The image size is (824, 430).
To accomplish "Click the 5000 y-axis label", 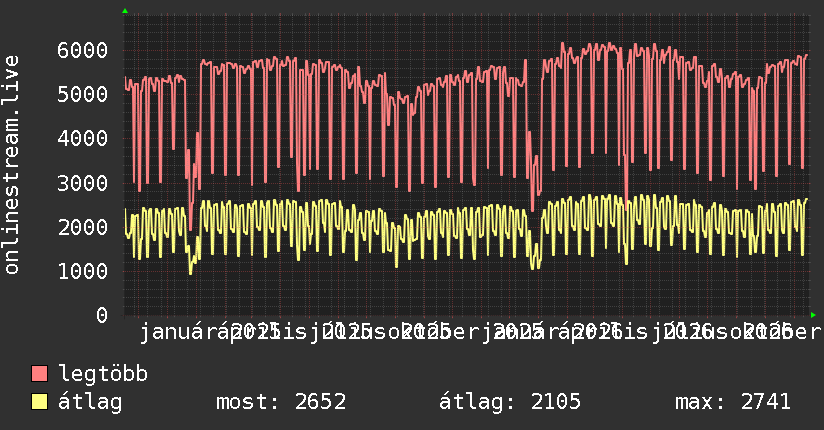I will point(83,95).
